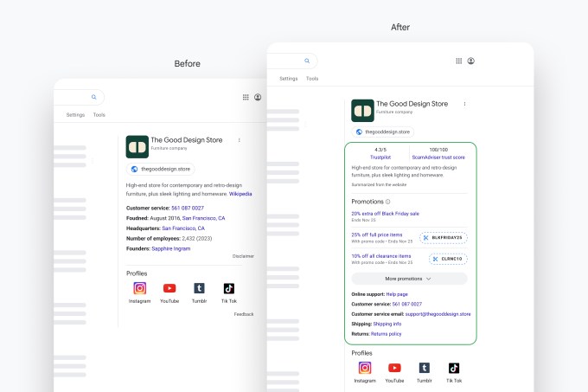Select Settings in the Before panel

pos(75,115)
